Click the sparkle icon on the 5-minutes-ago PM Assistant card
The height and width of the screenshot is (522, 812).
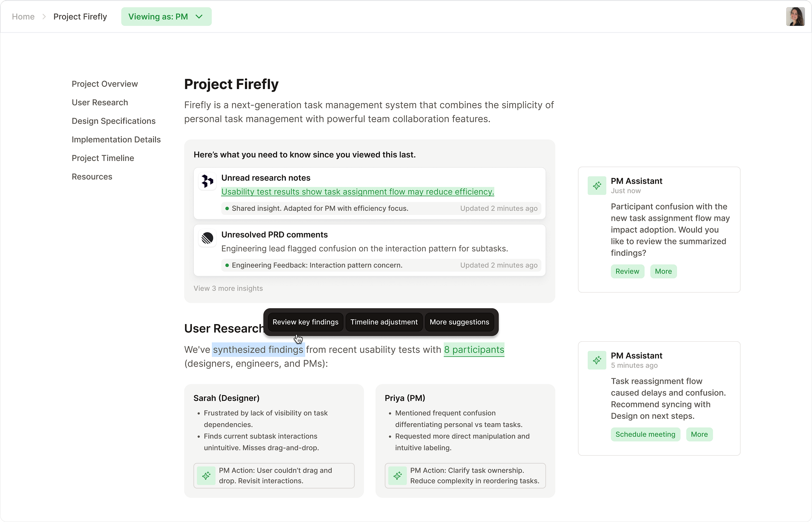click(596, 360)
